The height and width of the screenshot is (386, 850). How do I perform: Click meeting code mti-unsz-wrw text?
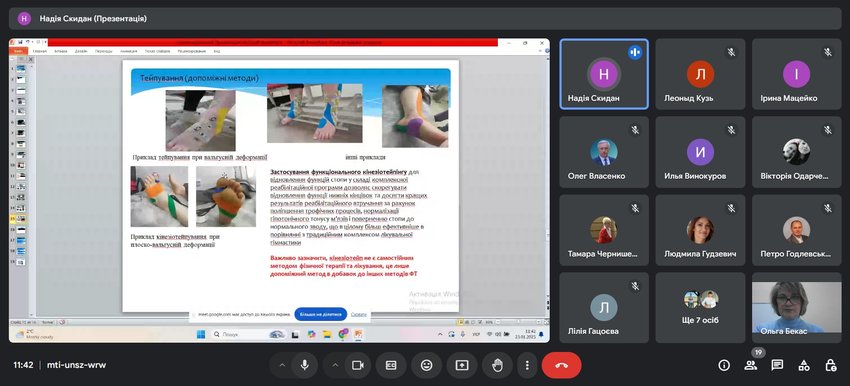[76, 365]
